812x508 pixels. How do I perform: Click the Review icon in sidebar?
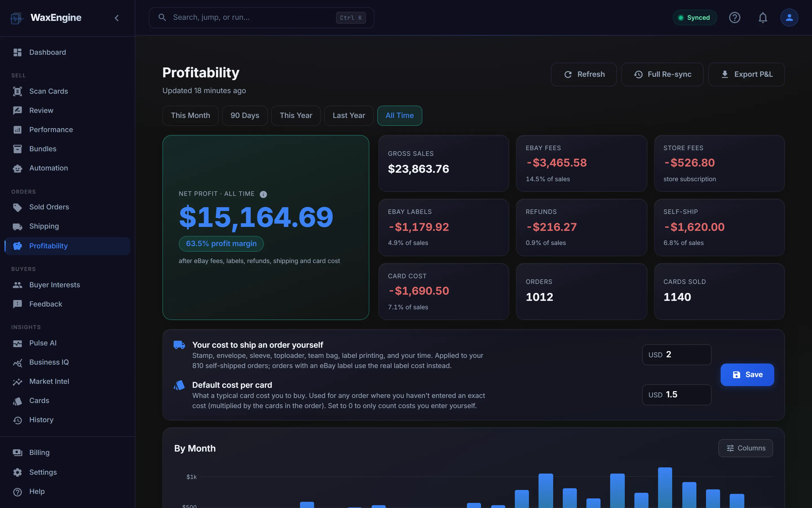[x=17, y=110]
